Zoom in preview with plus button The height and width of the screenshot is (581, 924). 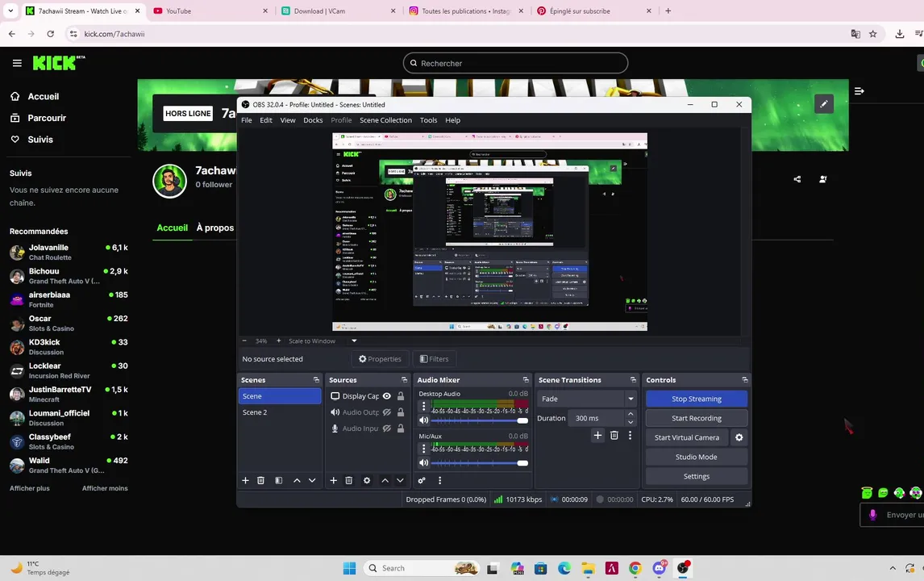[x=279, y=341]
